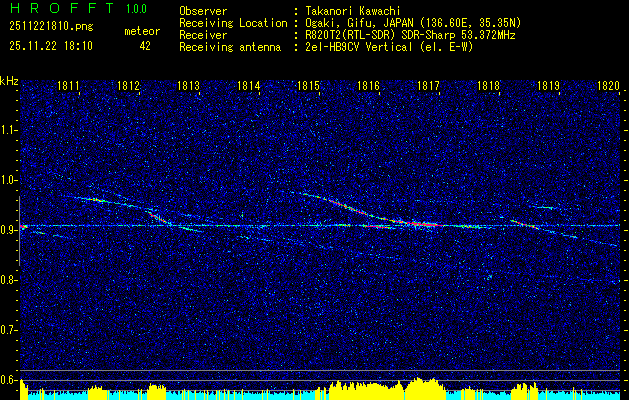Pick the 1817 time axis label
This screenshot has height=400, width=629.
[429, 87]
